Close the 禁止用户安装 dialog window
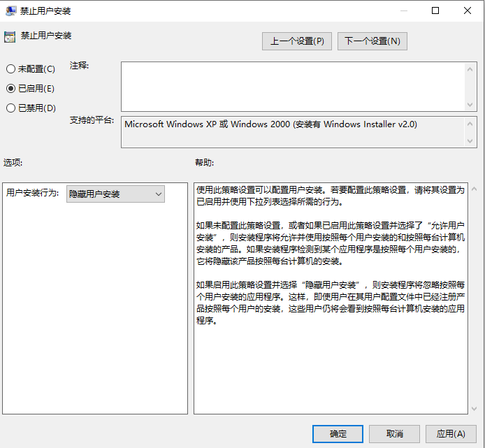This screenshot has height=448, width=485. coord(468,11)
